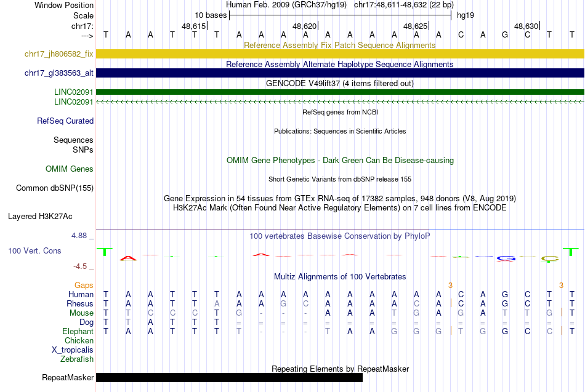Click Repeating Elements by RepeatMasker title
This screenshot has width=585, height=392.
340,369
